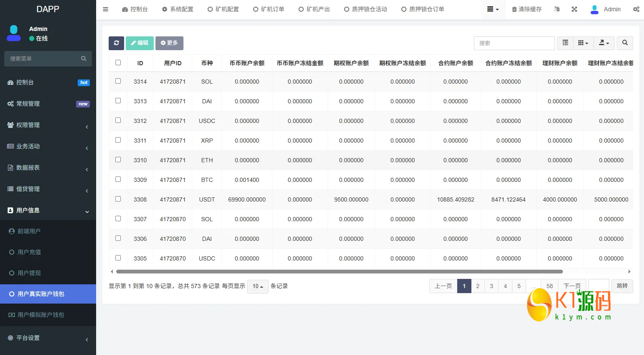644x355 pixels.
Task: Click the 更多 more button
Action: point(169,43)
